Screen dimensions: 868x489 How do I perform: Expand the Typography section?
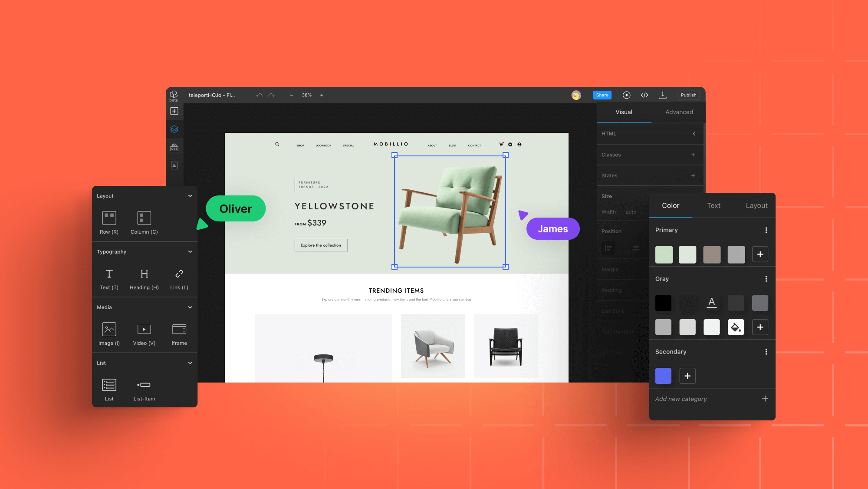click(190, 251)
